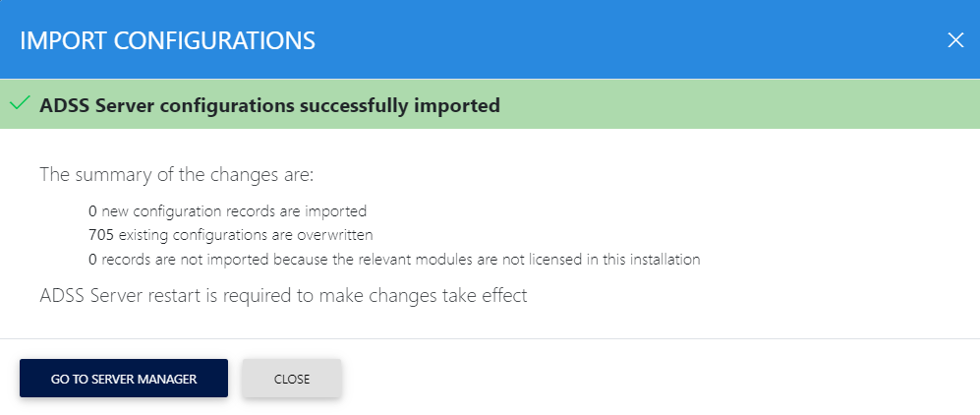
Task: Click the 'ADSS Server restart is required' notice
Action: pos(283,295)
